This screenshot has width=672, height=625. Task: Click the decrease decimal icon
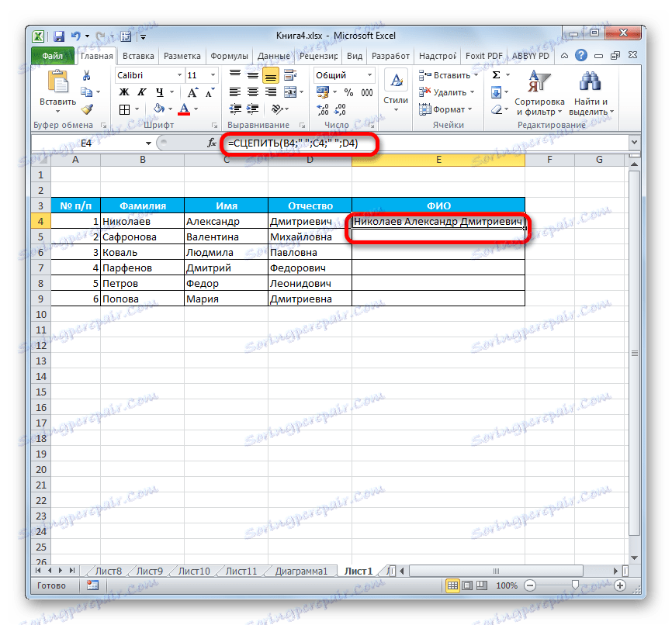click(340, 109)
